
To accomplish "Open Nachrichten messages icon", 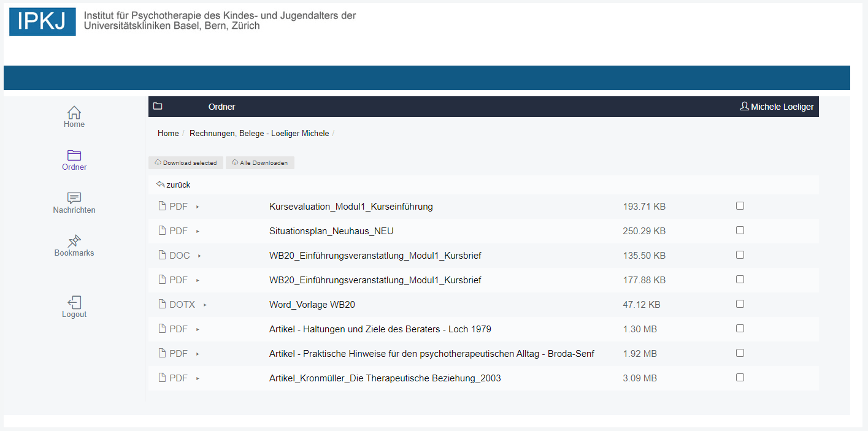I will click(x=74, y=198).
